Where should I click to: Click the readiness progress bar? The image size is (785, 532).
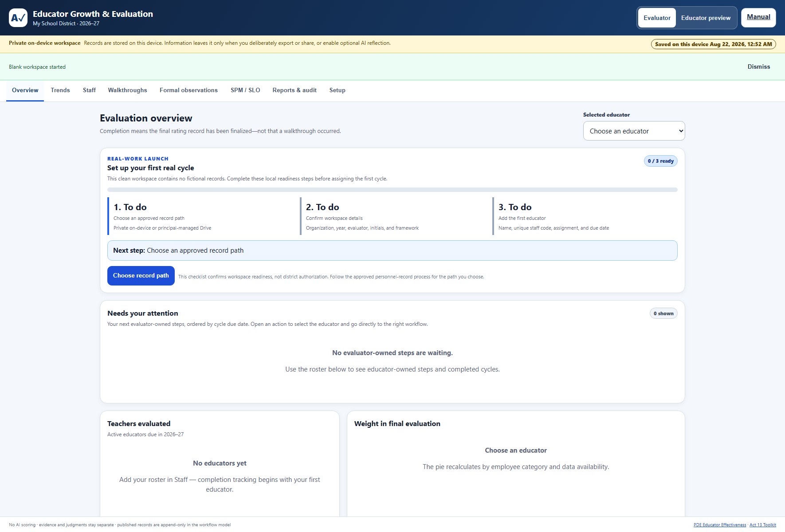[x=392, y=190]
